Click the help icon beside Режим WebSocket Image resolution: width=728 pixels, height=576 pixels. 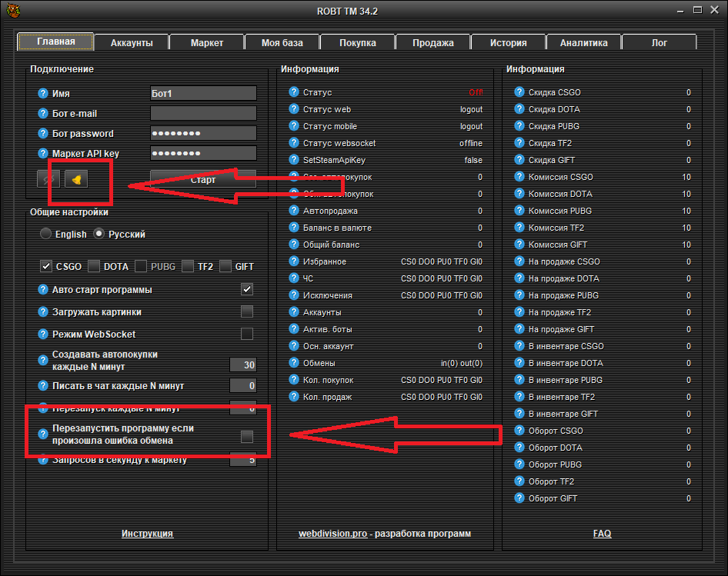[43, 335]
